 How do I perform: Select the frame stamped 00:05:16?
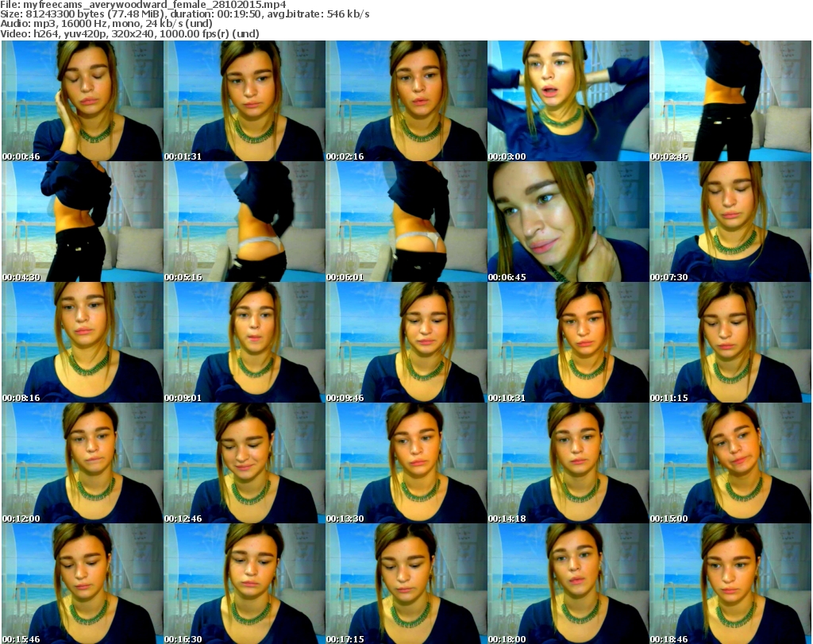(245, 222)
